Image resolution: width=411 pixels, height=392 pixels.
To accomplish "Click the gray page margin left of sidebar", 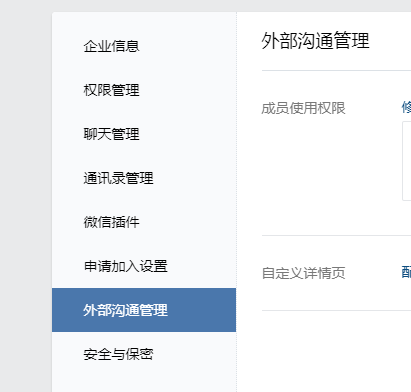I will point(26,202).
